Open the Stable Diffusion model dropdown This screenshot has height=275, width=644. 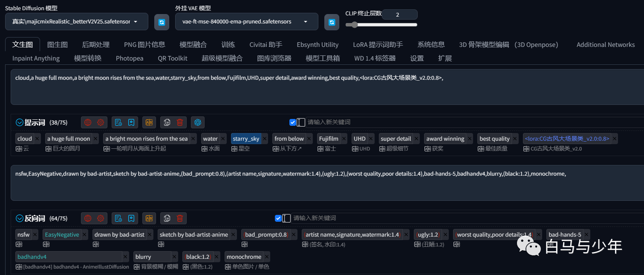pyautogui.click(x=77, y=21)
